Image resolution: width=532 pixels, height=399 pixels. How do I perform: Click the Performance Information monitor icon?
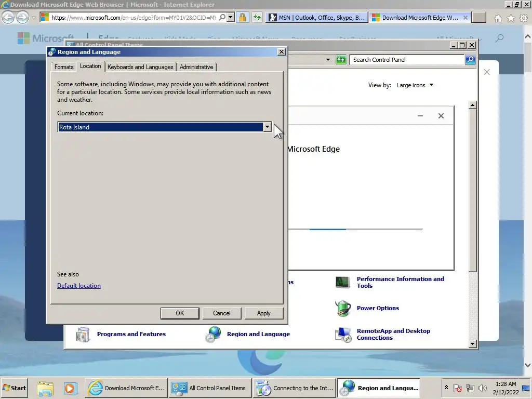(x=342, y=282)
